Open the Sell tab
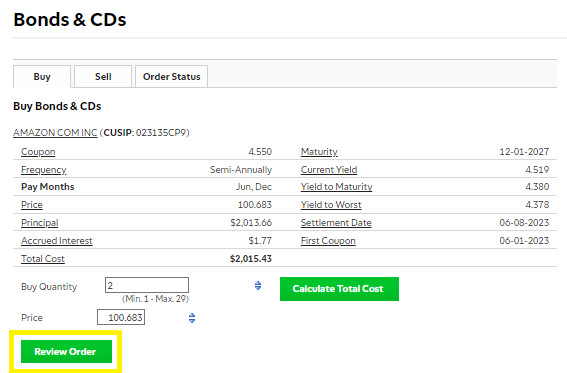The width and height of the screenshot is (567, 373). pyautogui.click(x=103, y=77)
